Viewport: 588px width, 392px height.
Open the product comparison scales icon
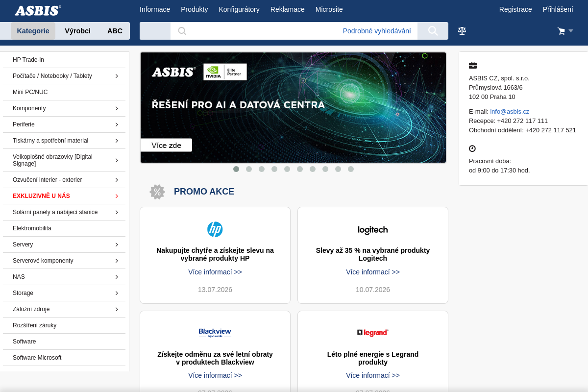pos(462,31)
